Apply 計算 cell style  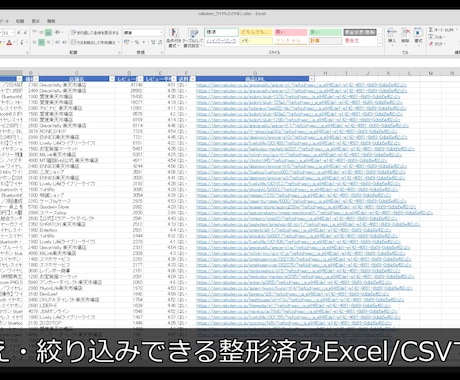point(325,41)
